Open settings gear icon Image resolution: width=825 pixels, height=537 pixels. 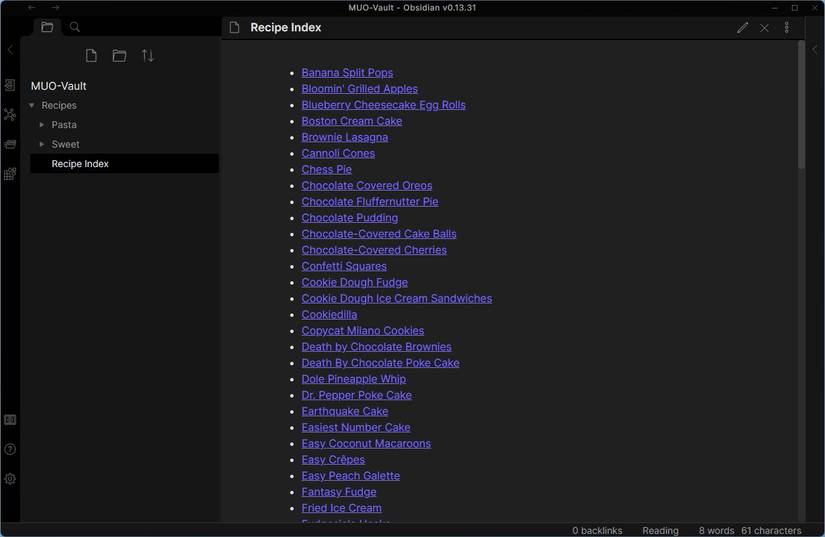10,479
